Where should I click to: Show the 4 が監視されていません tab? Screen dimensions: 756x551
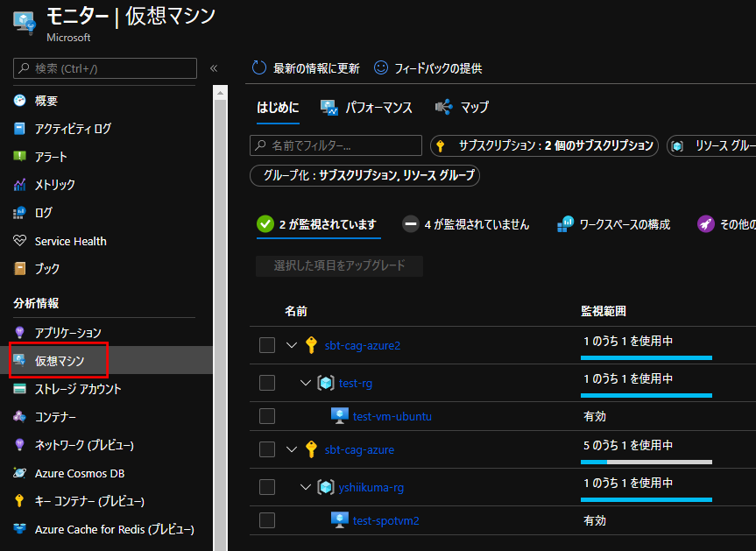[x=466, y=224]
